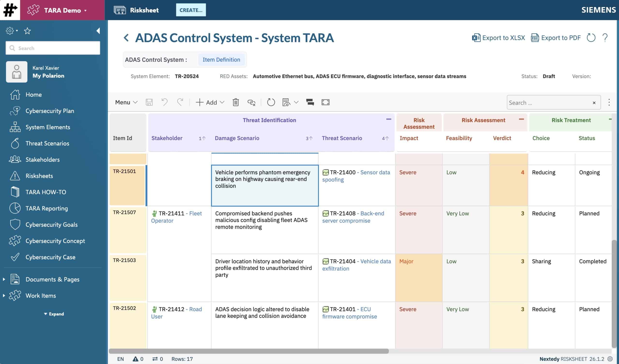Collapse the left navigation sidebar
Image resolution: width=619 pixels, height=364 pixels.
click(x=98, y=31)
